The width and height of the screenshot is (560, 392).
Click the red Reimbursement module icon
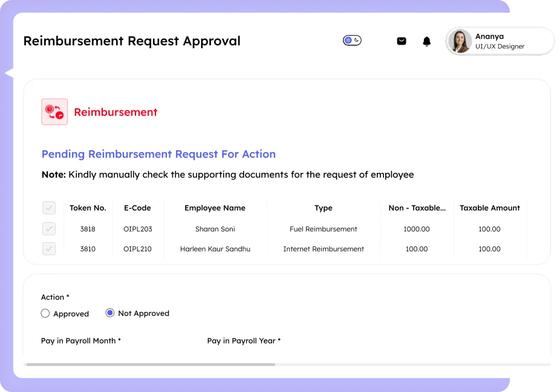tap(54, 112)
